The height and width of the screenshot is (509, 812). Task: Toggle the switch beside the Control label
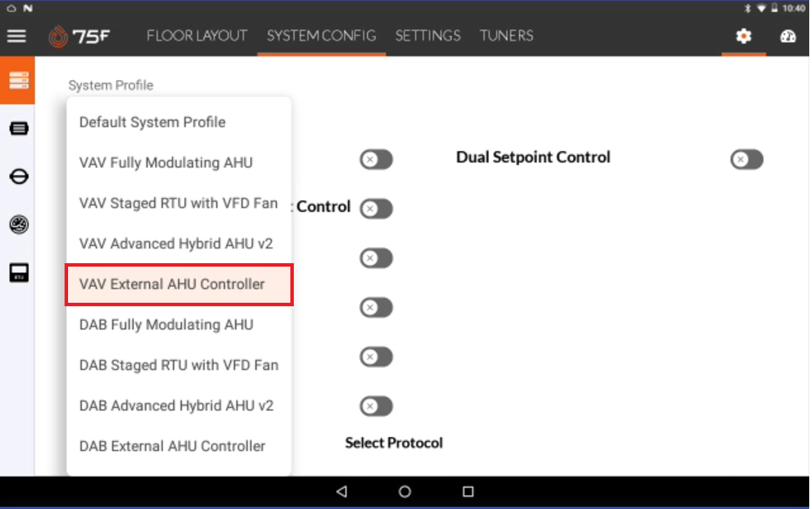376,209
